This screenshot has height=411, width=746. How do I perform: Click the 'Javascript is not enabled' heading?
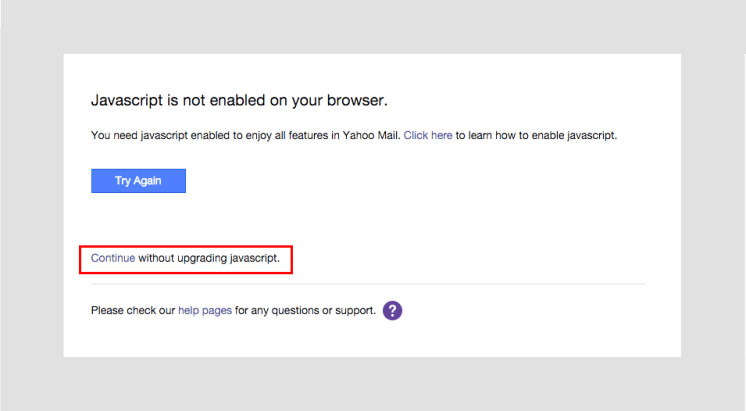[238, 101]
